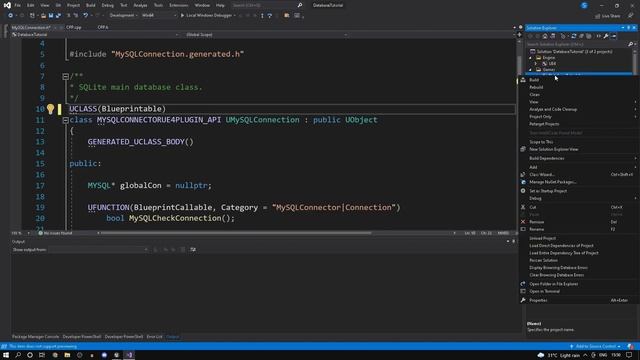Collapse the class definition at line 11
Viewport: 640px width, 360px height.
(65, 120)
